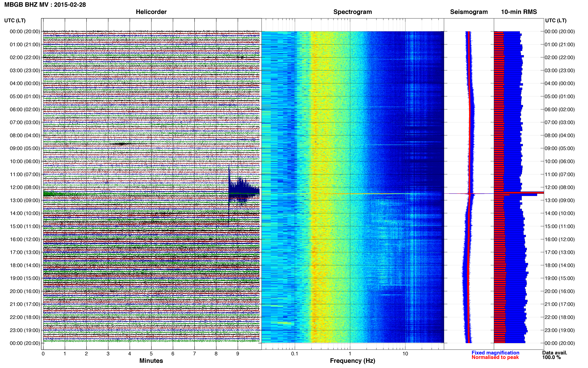Select the '02:00 (22:00)' label on the left axis
The image size is (588, 368).
[25, 57]
